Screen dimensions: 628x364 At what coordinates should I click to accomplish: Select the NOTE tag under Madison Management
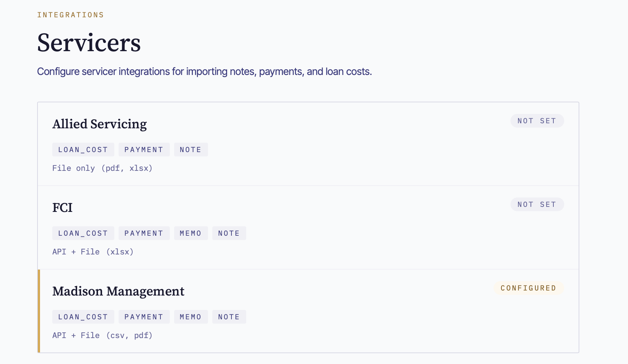coord(229,317)
